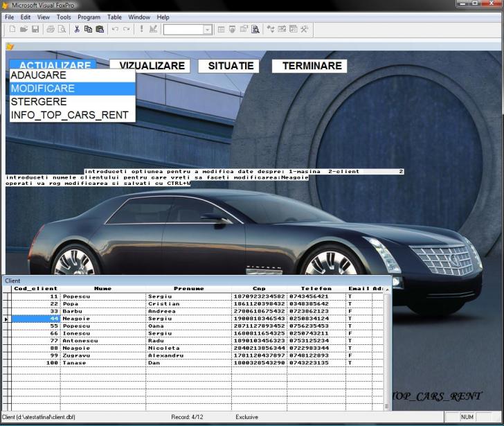Open the Help menu
The width and height of the screenshot is (504, 426).
tap(163, 17)
